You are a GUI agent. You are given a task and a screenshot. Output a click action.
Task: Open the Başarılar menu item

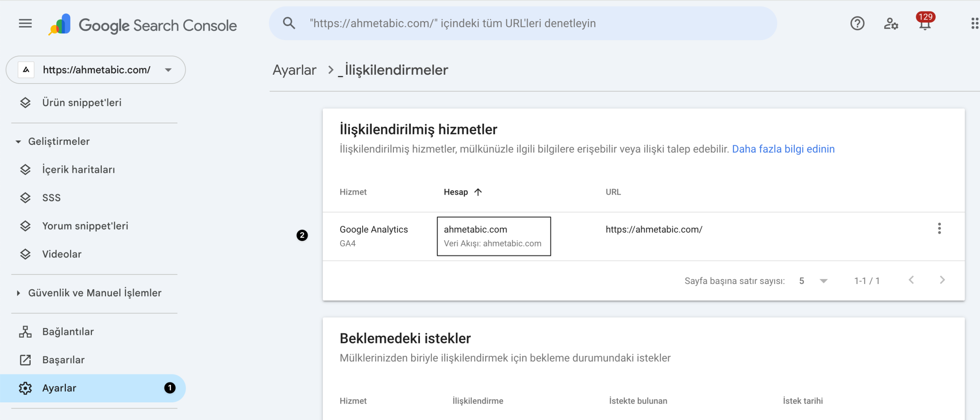pos(63,360)
